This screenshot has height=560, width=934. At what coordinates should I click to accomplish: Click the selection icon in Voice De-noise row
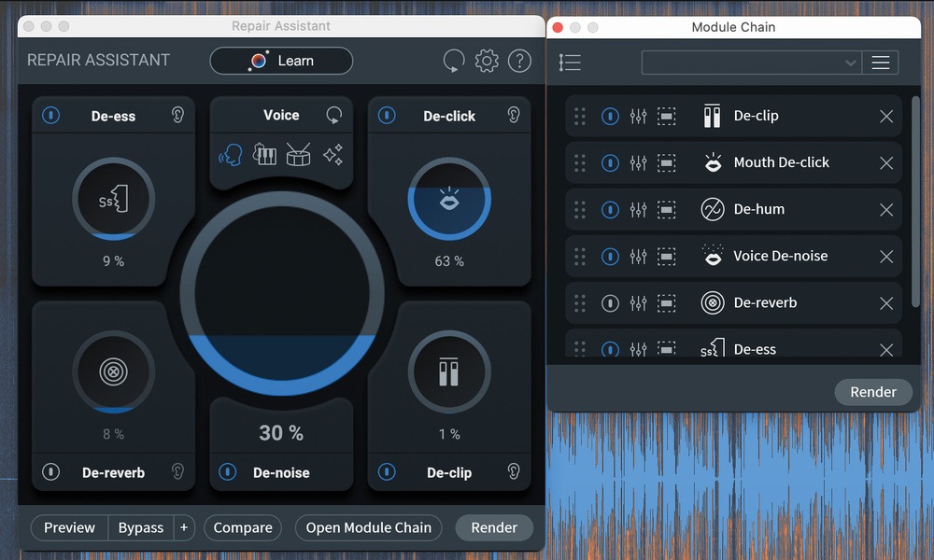(x=667, y=257)
